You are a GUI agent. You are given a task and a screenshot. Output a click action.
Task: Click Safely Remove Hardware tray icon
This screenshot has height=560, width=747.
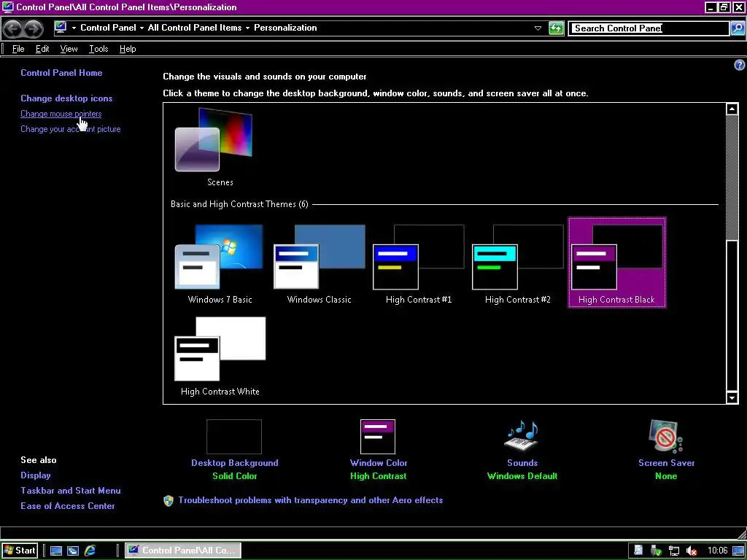click(656, 551)
